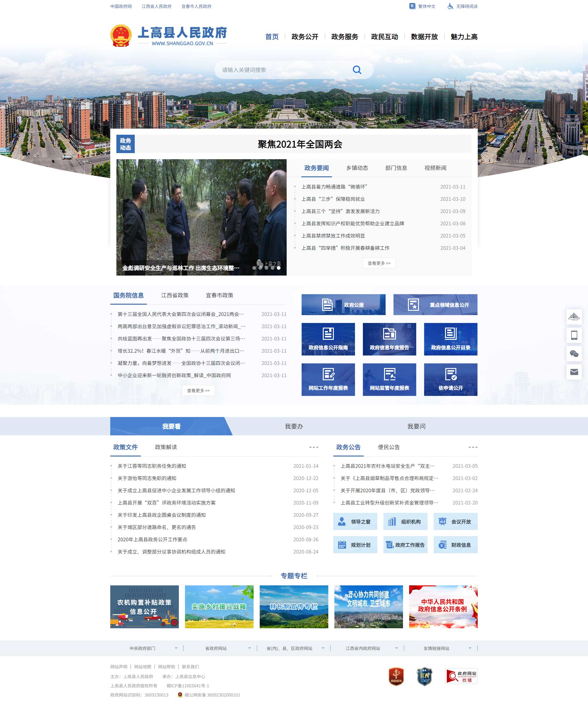Image resolution: width=588 pixels, height=710 pixels.
Task: Click the 政府工作报告 shortcut button
Action: click(x=405, y=545)
